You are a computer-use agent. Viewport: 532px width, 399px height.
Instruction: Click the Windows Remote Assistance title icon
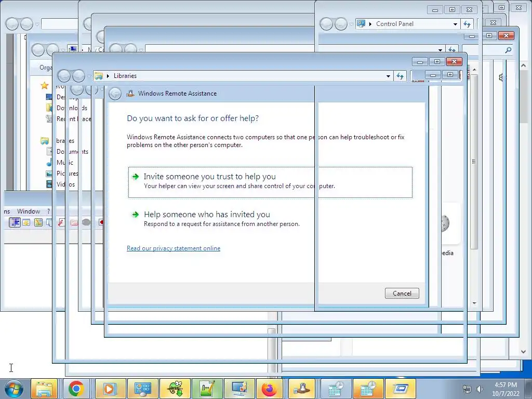[x=130, y=94]
